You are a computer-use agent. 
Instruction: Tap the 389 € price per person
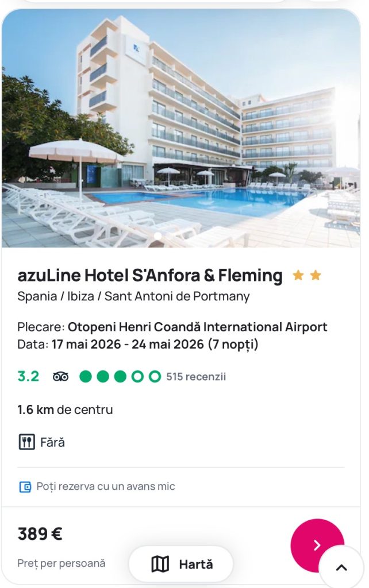click(x=40, y=535)
